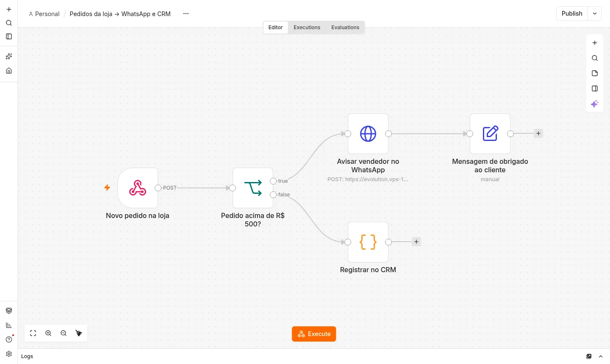Switch to the Evaluations tab
This screenshot has height=364, width=610.
(x=345, y=28)
